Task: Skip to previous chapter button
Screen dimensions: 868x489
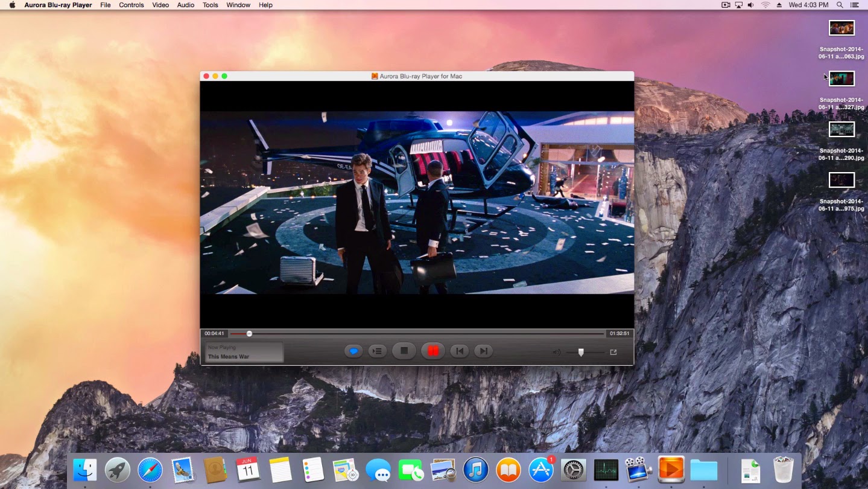Action: pos(460,351)
